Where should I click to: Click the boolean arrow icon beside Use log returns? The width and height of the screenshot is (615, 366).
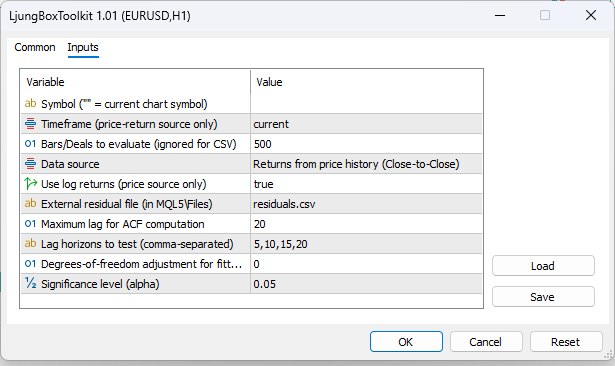[x=30, y=184]
